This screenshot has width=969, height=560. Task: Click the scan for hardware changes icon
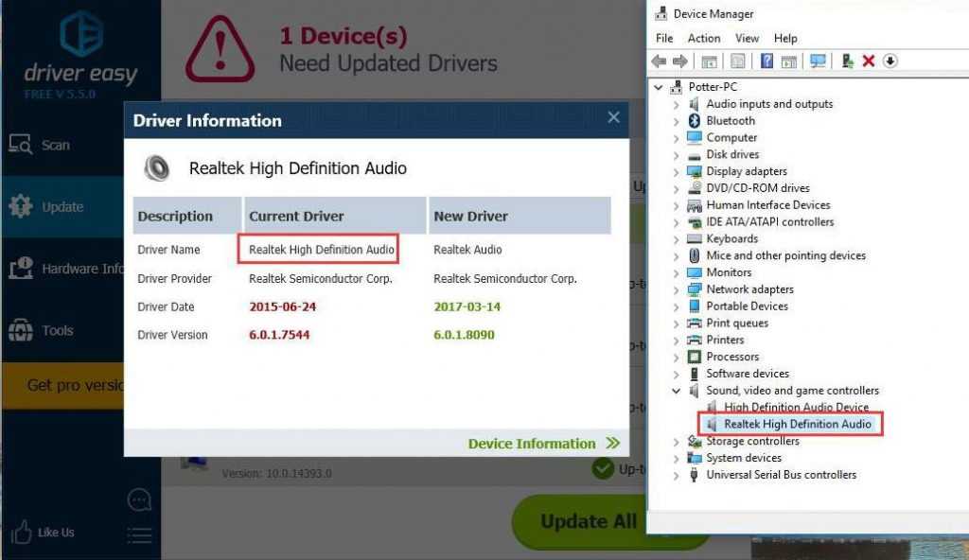(x=819, y=61)
